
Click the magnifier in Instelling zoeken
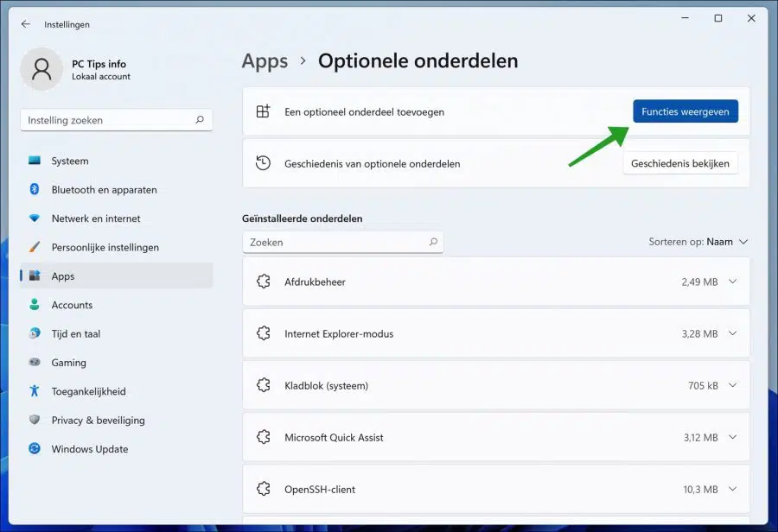(200, 119)
